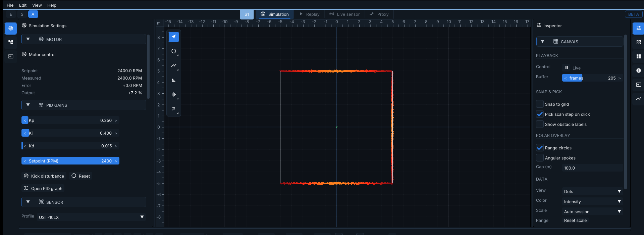
Task: Click the Kd gain slider
Action: [x=70, y=146]
